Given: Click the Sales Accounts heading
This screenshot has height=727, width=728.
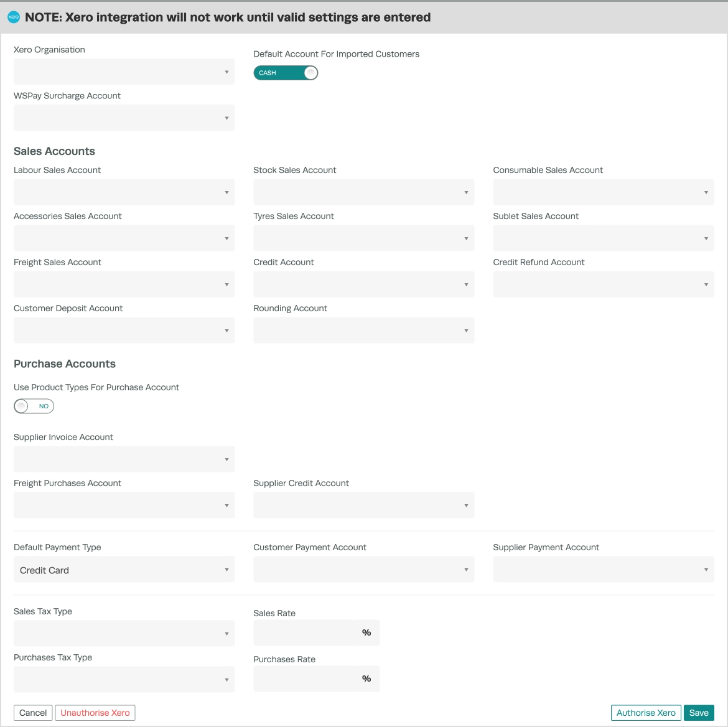Looking at the screenshot, I should [x=54, y=151].
